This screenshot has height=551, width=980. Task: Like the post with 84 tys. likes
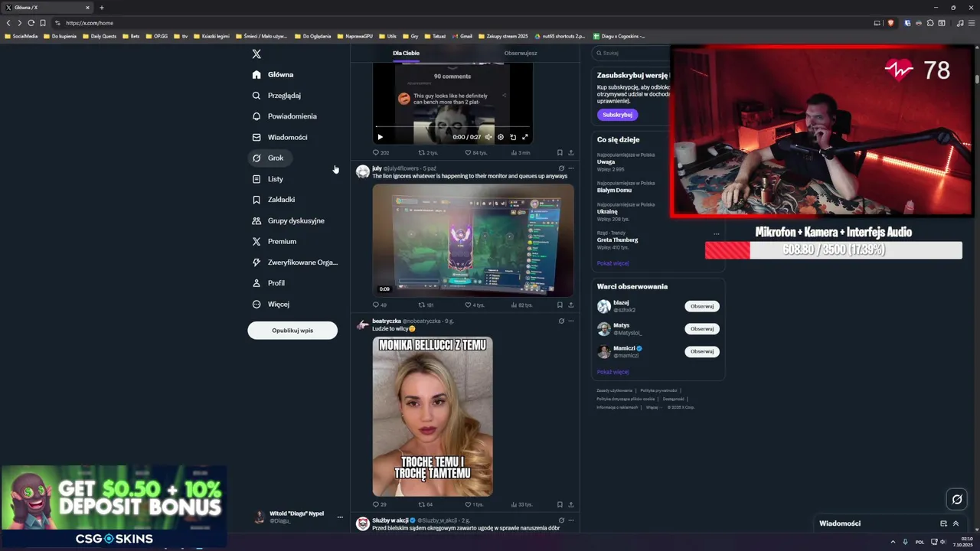tap(476, 152)
